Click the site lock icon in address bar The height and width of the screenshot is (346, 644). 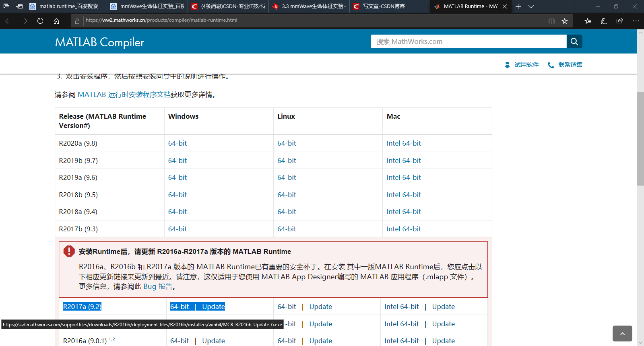(x=77, y=21)
